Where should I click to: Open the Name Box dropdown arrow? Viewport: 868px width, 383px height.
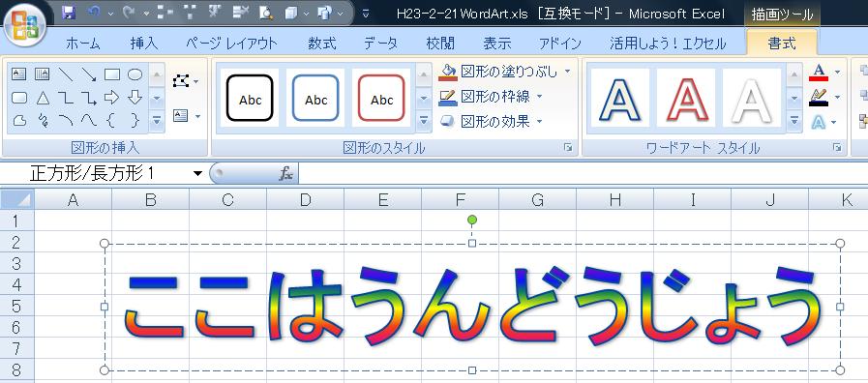click(197, 174)
